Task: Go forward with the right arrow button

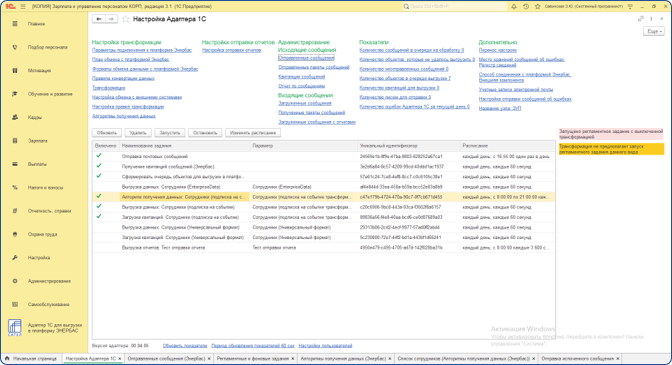Action: (x=111, y=19)
